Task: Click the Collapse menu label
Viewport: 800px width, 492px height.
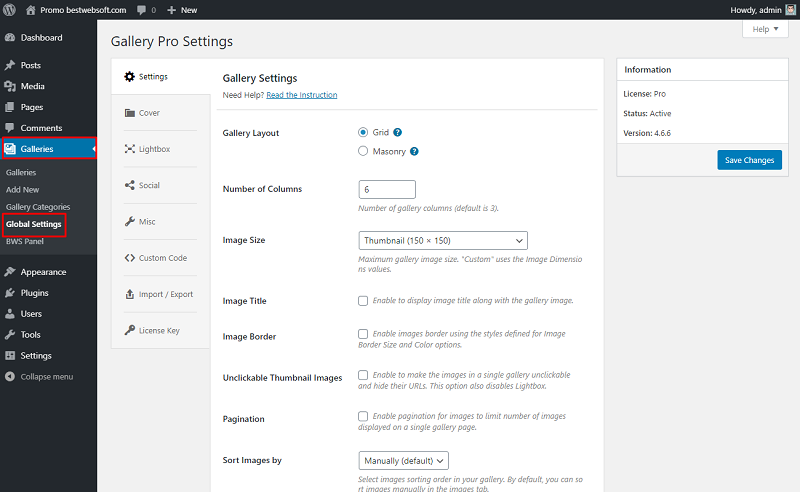Action: [x=47, y=377]
